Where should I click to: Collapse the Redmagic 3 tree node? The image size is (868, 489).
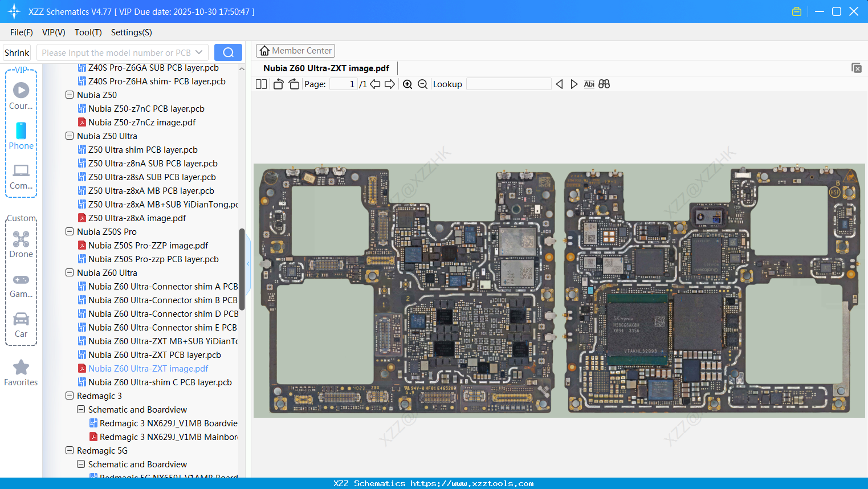pyautogui.click(x=70, y=396)
